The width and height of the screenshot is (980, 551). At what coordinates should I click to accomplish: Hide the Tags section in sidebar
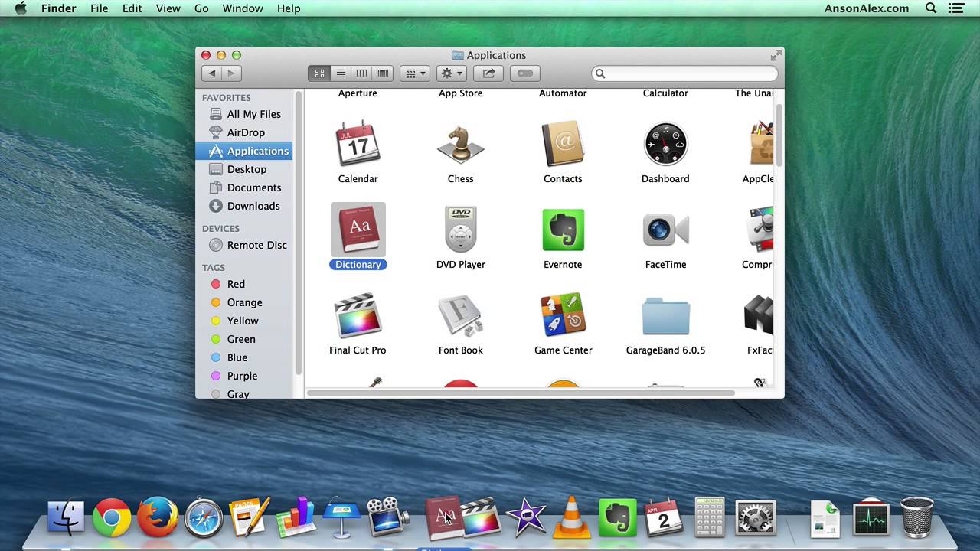[286, 267]
